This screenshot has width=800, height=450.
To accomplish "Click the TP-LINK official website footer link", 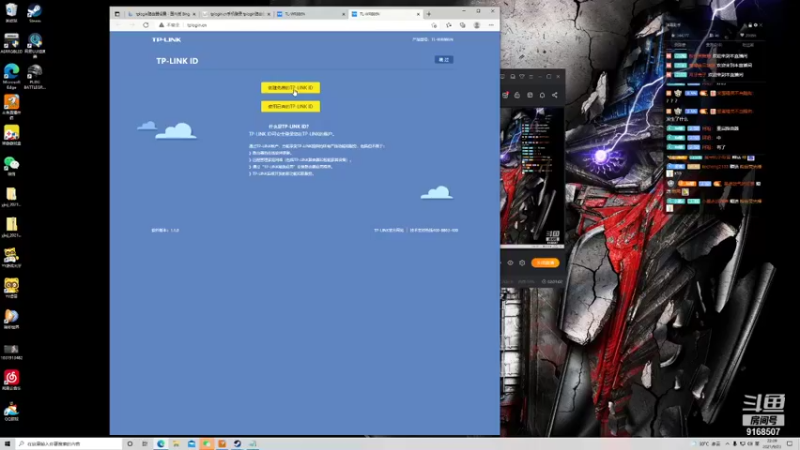I will click(x=389, y=230).
